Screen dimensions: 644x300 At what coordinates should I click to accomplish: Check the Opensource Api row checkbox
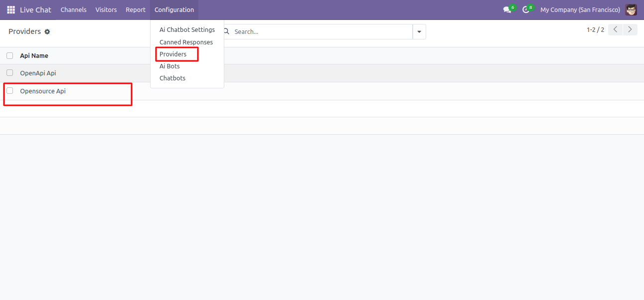[x=10, y=91]
